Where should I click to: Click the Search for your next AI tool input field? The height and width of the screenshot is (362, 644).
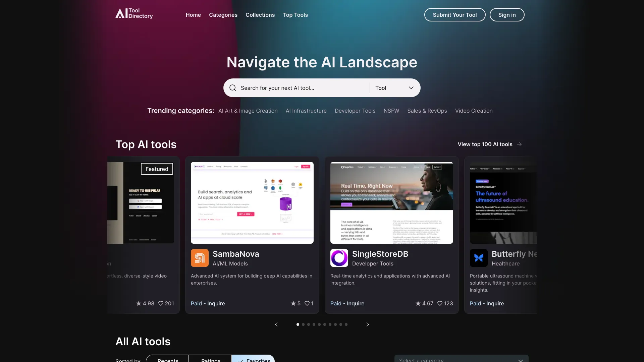pyautogui.click(x=301, y=87)
